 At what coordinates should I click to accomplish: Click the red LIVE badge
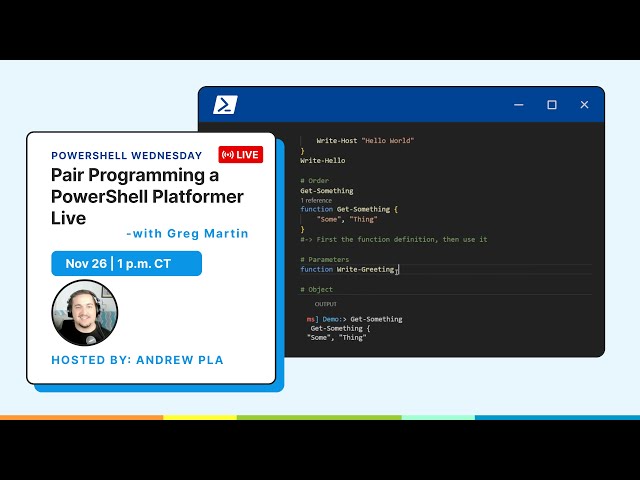tap(240, 155)
